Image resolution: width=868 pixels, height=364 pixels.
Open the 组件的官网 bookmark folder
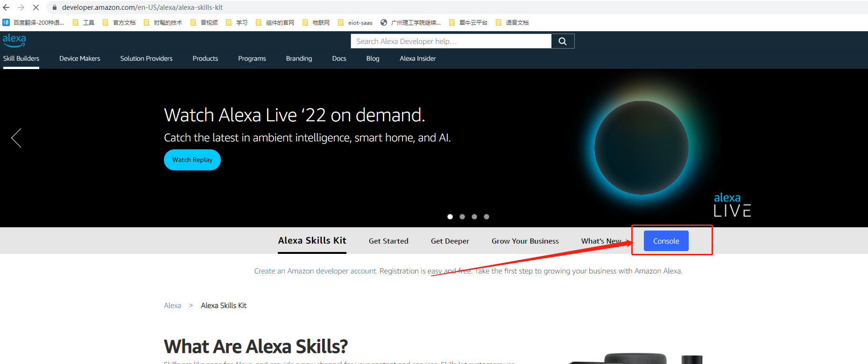pos(275,22)
